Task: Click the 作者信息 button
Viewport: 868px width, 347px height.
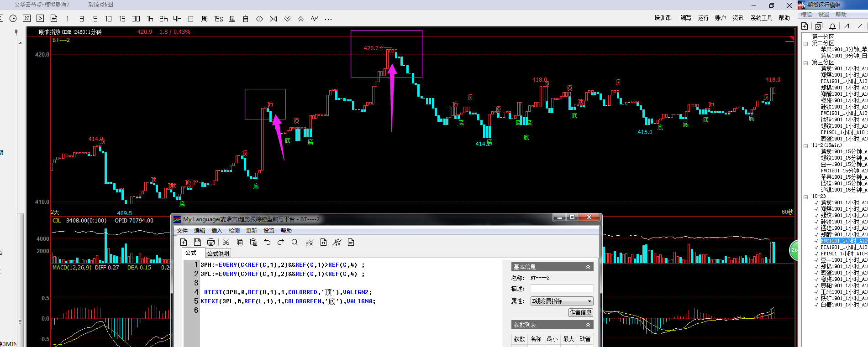Action: 580,312
